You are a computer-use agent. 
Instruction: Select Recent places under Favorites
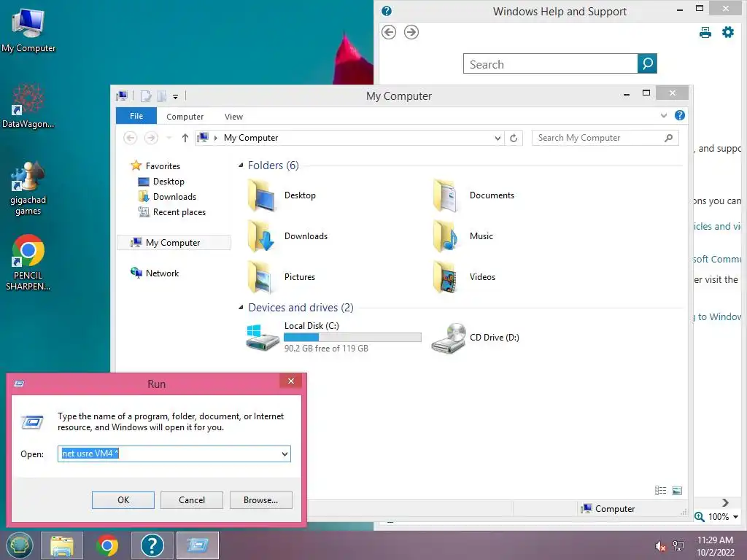pyautogui.click(x=171, y=212)
